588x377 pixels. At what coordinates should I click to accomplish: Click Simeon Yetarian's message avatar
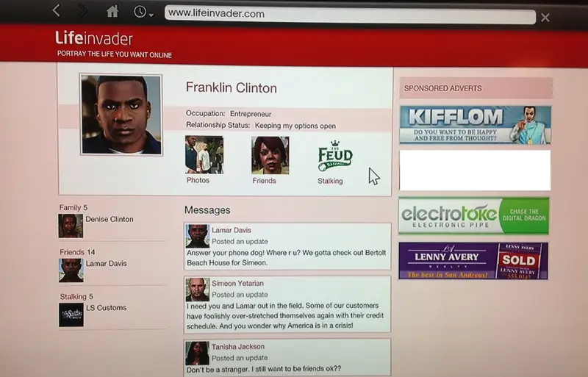(197, 290)
